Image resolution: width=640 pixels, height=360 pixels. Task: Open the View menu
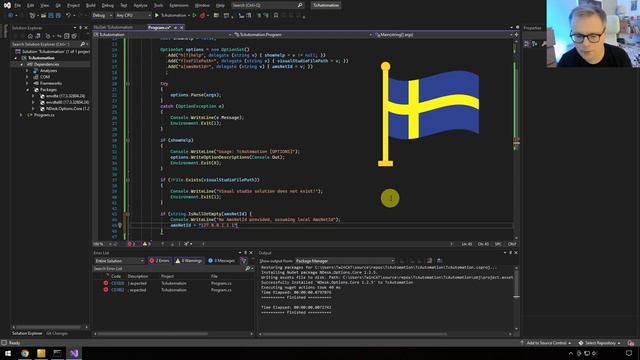point(44,5)
